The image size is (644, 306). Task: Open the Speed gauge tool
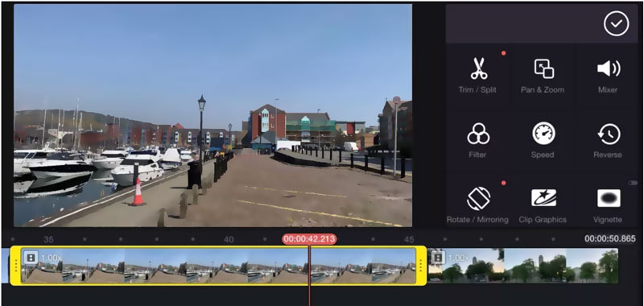pyautogui.click(x=543, y=140)
